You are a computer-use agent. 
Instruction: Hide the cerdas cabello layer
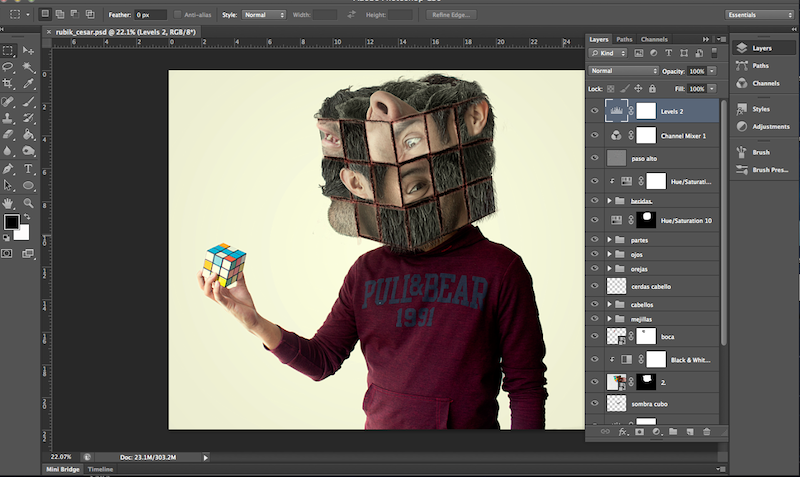594,286
